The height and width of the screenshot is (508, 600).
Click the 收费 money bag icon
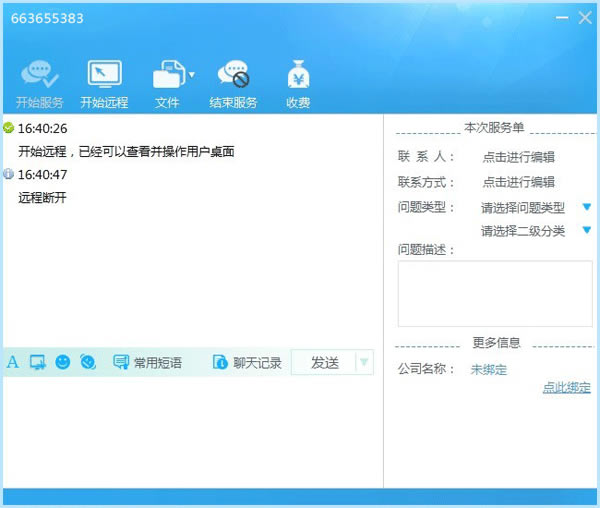click(x=298, y=75)
